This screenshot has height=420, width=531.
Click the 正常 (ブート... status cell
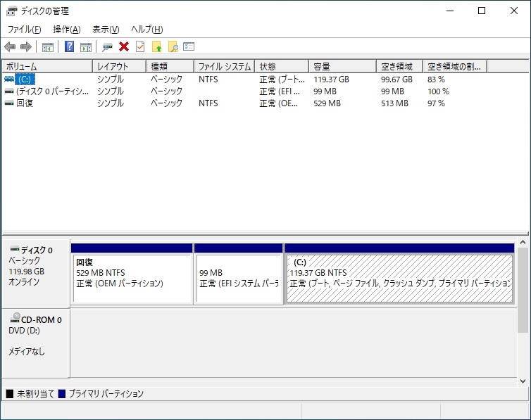click(x=282, y=79)
